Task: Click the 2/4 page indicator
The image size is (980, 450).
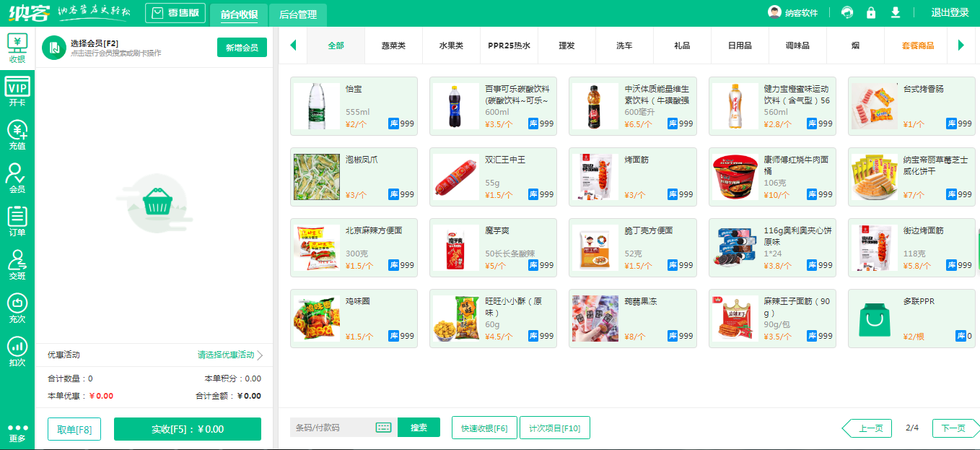Action: pyautogui.click(x=912, y=428)
